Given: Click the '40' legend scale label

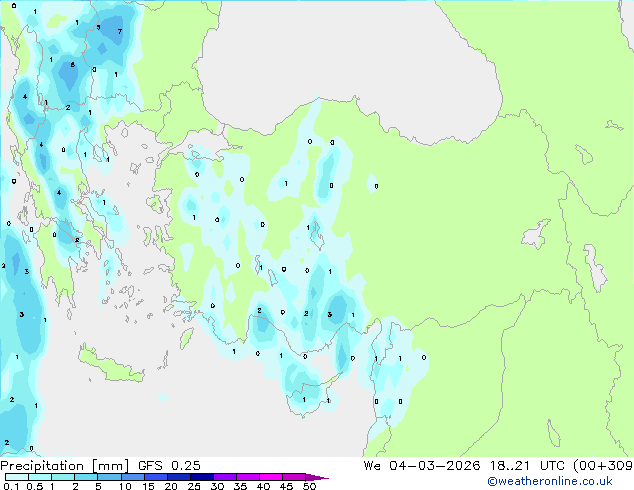Looking at the screenshot, I should point(264,486).
